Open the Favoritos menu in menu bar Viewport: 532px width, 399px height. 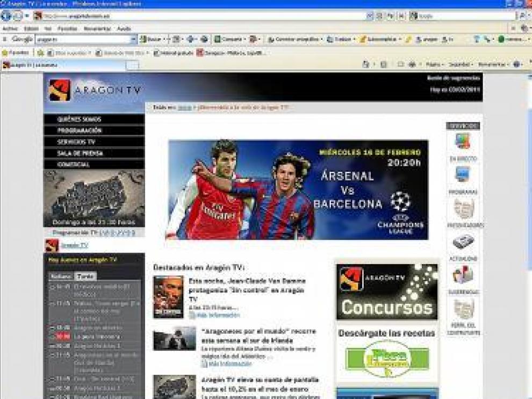(67, 29)
